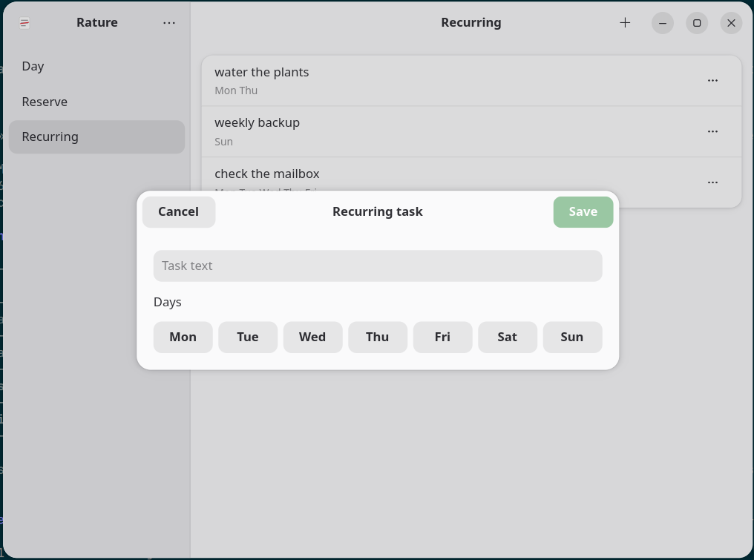The height and width of the screenshot is (560, 754).
Task: Click the Mon Thu schedule text
Action: point(236,90)
